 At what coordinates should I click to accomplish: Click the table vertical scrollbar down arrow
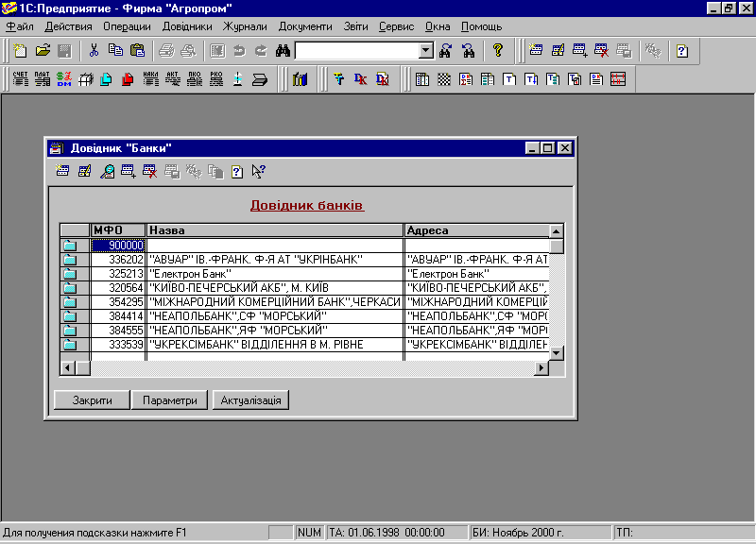[557, 353]
